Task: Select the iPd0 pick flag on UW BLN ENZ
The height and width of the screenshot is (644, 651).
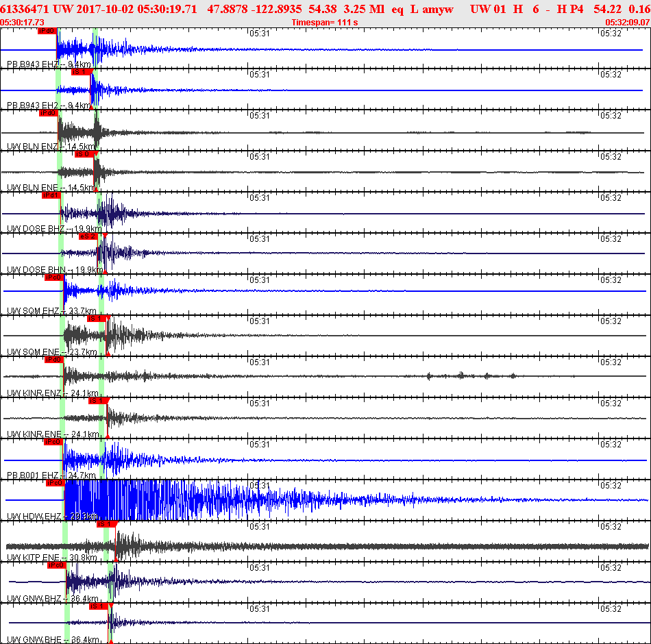Action: point(48,113)
